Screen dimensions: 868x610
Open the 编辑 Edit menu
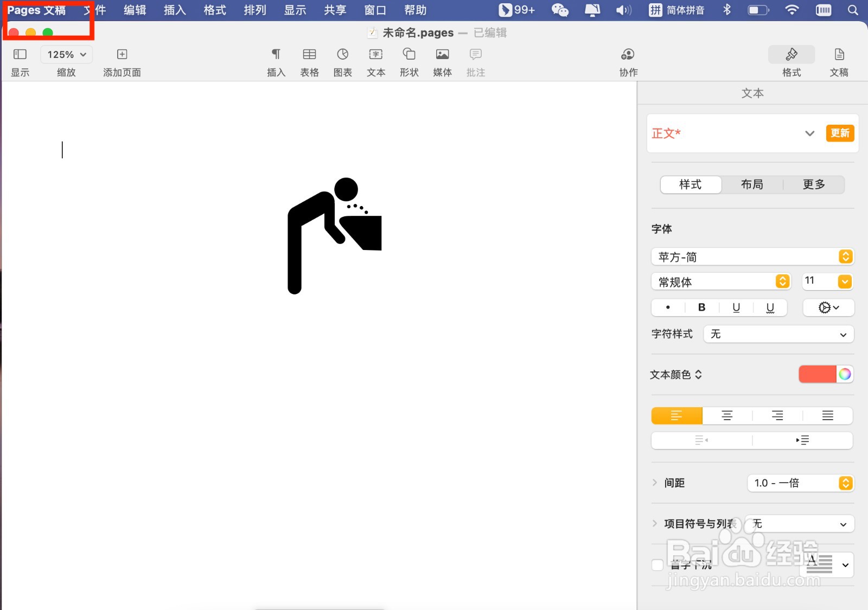tap(135, 10)
